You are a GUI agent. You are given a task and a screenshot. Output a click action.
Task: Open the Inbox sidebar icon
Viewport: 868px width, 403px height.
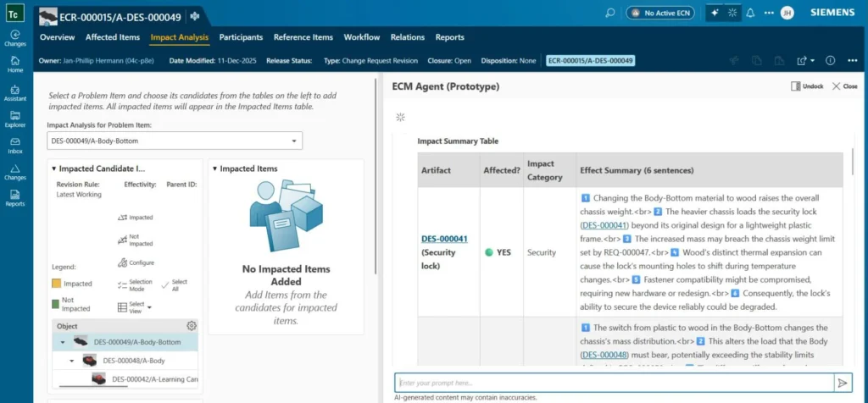pos(15,146)
